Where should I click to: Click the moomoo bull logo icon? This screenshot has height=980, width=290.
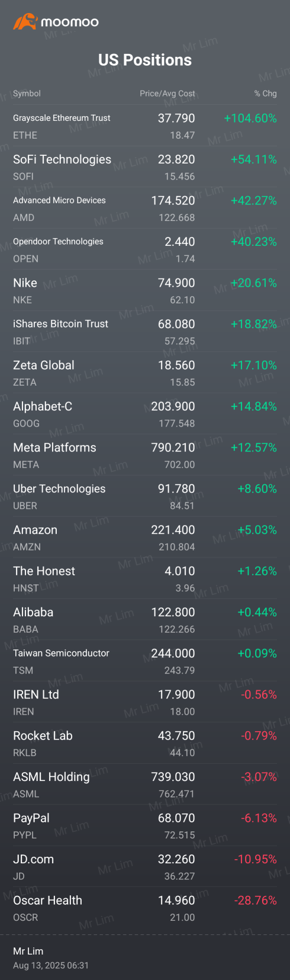click(x=25, y=22)
